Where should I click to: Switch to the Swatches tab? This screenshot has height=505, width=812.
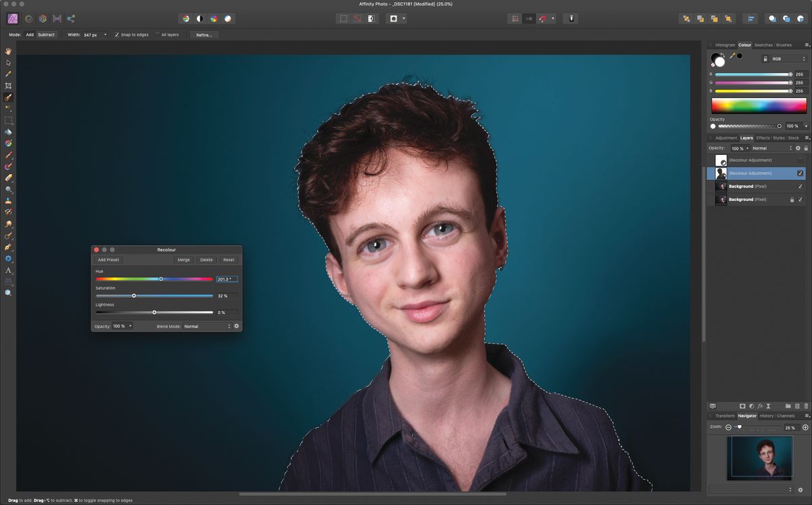coord(763,45)
